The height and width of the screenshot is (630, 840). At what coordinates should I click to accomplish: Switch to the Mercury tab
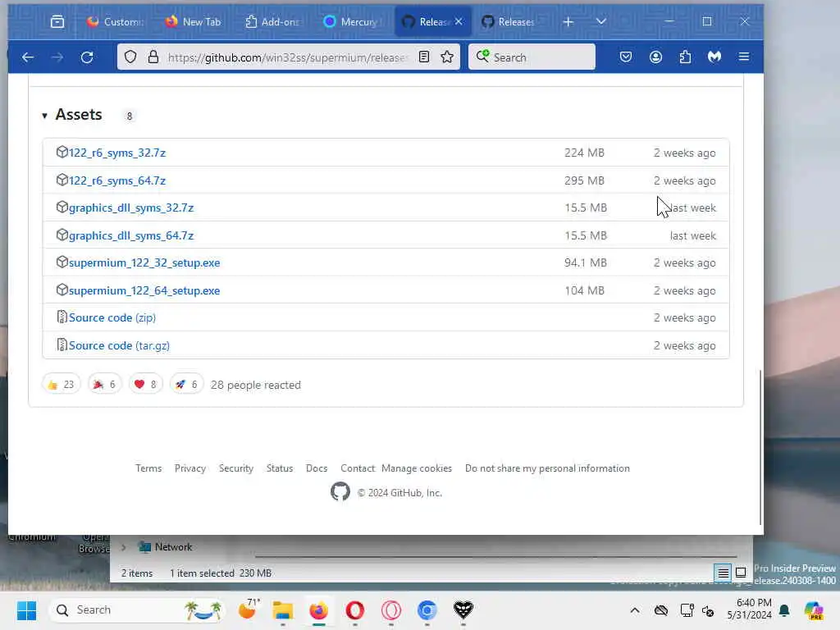point(351,21)
